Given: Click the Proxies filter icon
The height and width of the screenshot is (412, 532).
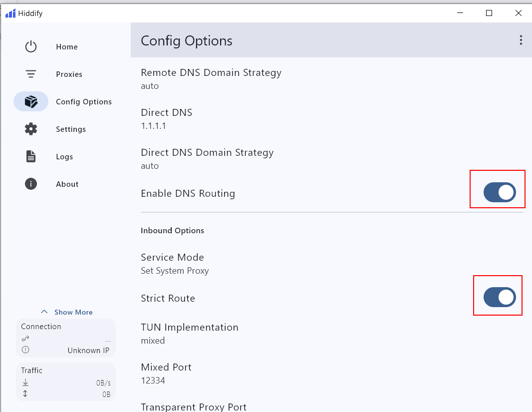Looking at the screenshot, I should [x=31, y=74].
